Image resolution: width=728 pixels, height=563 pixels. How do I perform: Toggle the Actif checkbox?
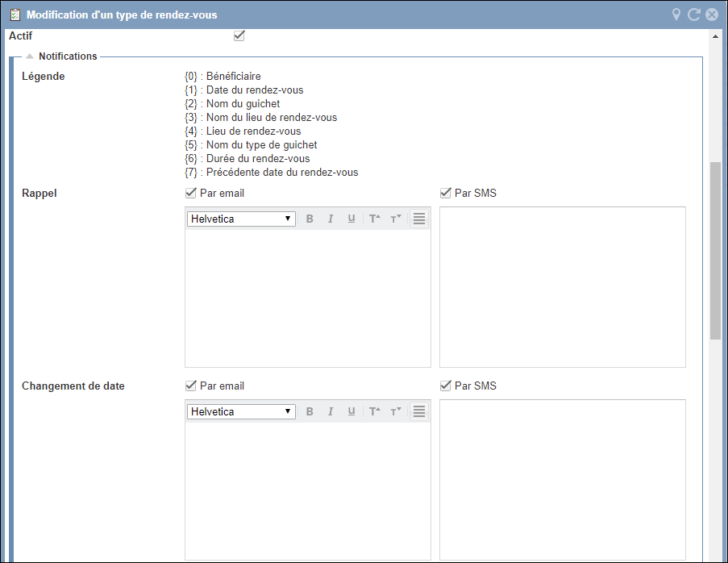(239, 36)
